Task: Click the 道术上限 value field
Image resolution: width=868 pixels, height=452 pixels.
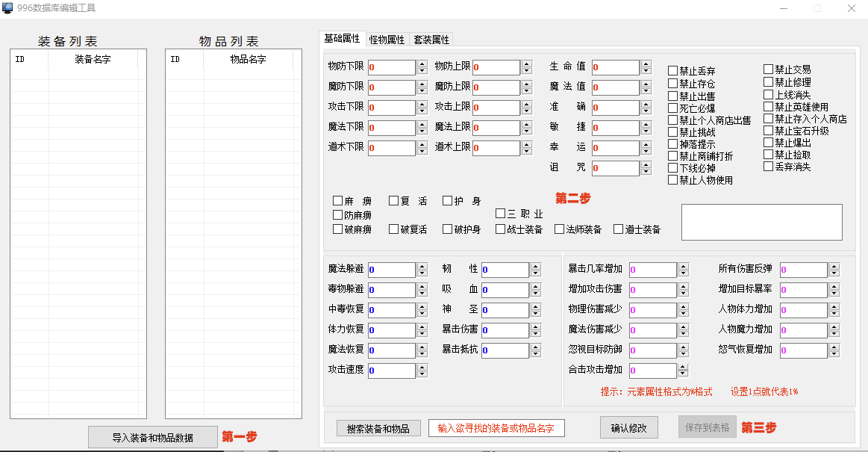Action: pyautogui.click(x=496, y=148)
